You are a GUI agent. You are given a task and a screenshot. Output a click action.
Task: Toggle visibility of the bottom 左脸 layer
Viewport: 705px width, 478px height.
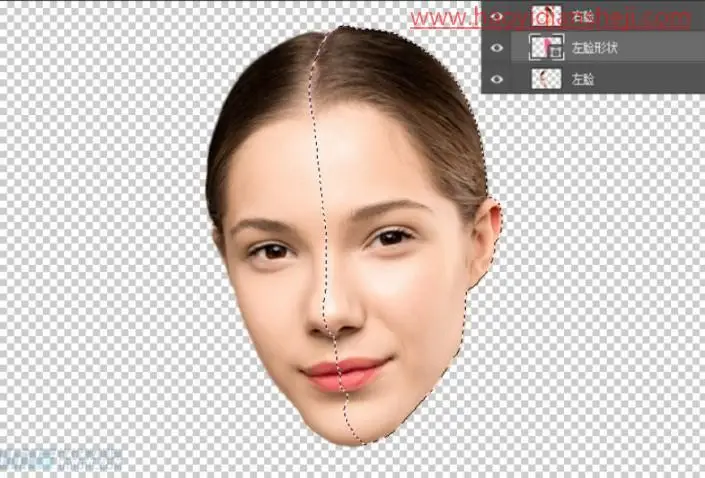[496, 79]
